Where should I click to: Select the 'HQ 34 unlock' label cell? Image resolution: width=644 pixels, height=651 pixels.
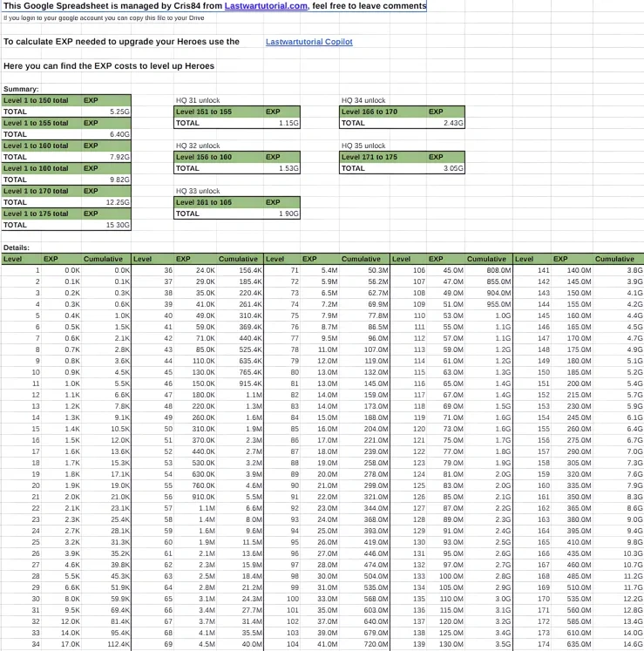click(363, 100)
